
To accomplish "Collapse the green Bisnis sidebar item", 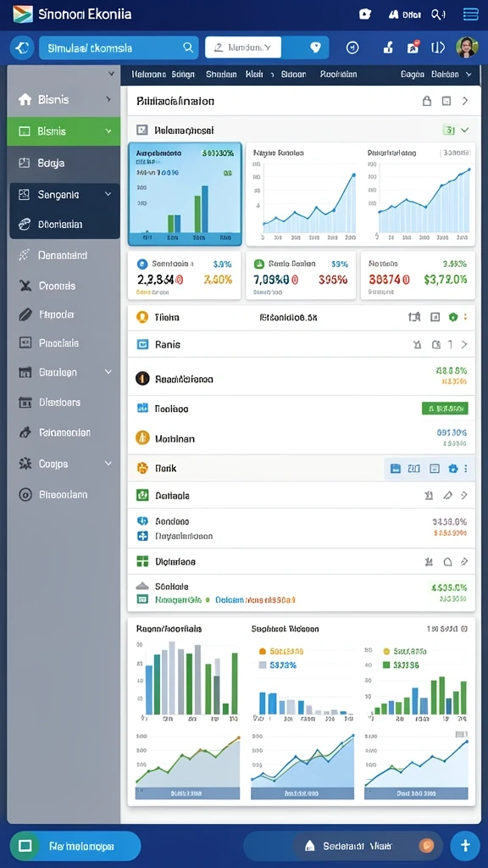I will pyautogui.click(x=108, y=131).
